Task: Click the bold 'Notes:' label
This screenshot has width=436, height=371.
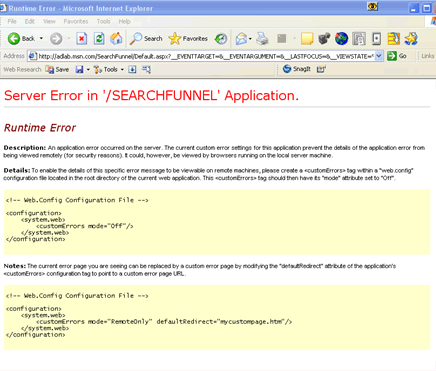Action: click(15, 266)
